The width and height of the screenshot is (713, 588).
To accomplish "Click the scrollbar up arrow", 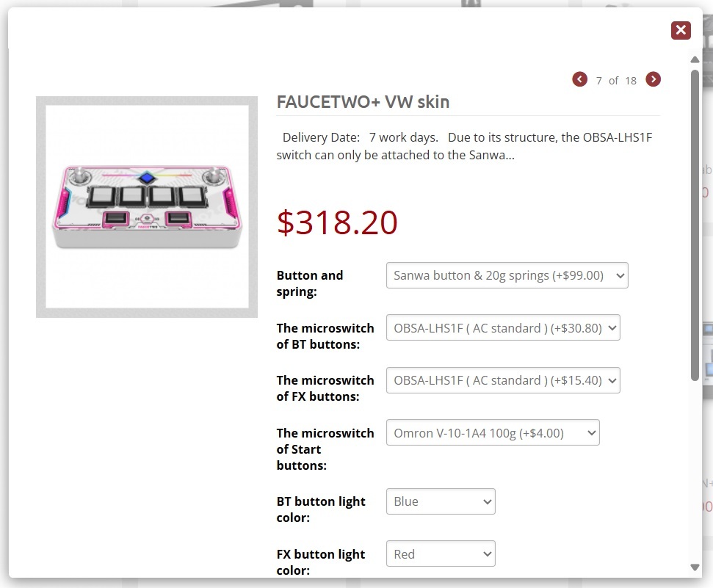I will tap(695, 59).
